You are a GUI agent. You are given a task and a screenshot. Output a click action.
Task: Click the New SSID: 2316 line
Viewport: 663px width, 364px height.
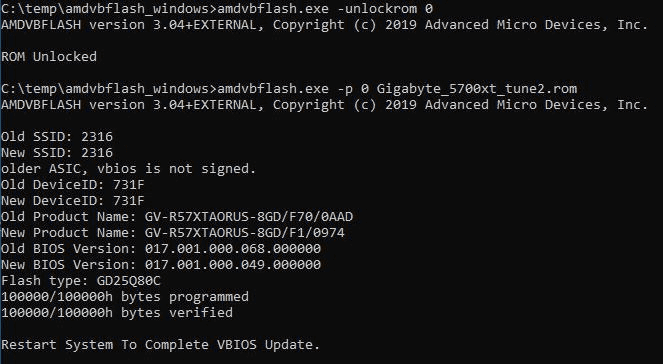(x=57, y=153)
